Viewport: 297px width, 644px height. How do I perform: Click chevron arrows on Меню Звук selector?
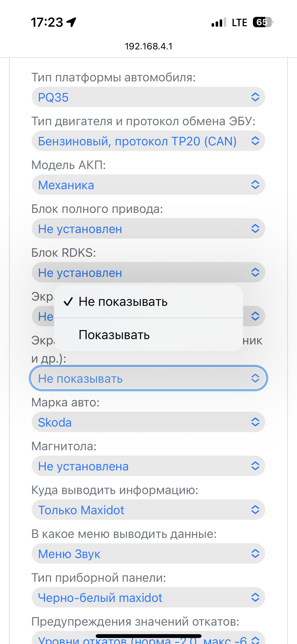click(x=255, y=554)
